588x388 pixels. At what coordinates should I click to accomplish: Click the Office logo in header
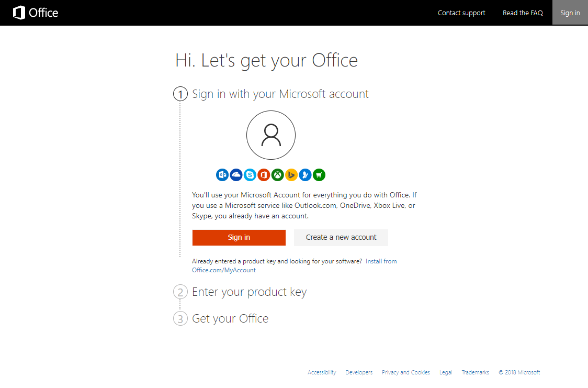pos(36,13)
